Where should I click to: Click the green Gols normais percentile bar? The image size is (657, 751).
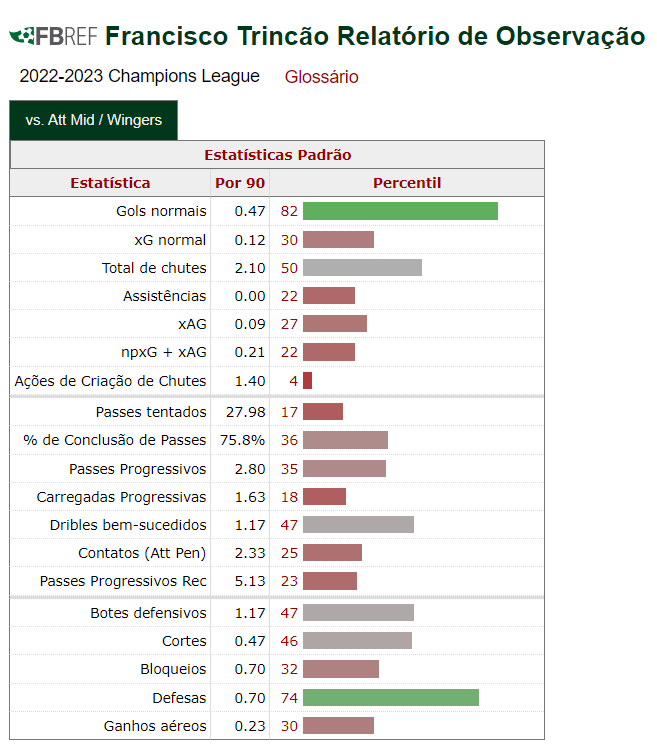400,211
